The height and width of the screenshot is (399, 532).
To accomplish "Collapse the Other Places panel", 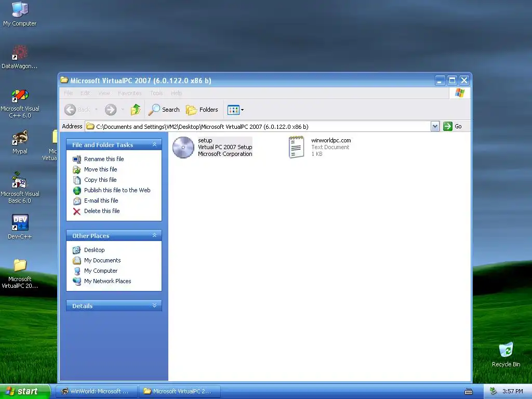I will [x=154, y=235].
